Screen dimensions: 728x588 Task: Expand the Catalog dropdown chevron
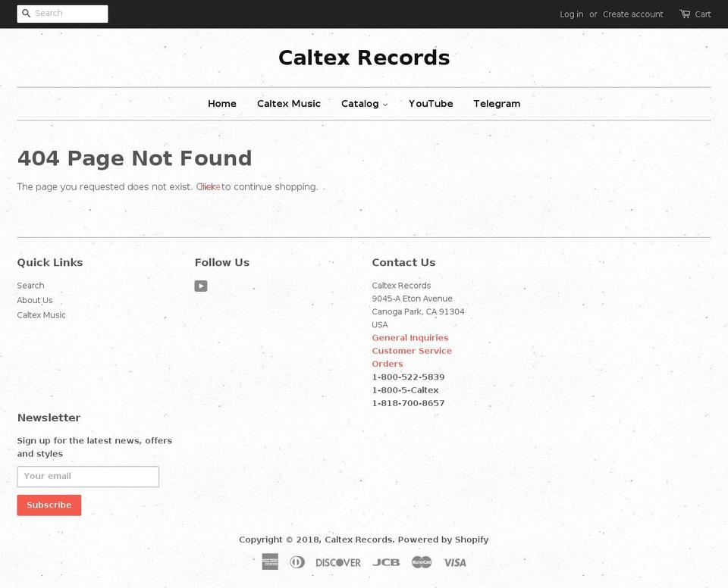(x=385, y=105)
